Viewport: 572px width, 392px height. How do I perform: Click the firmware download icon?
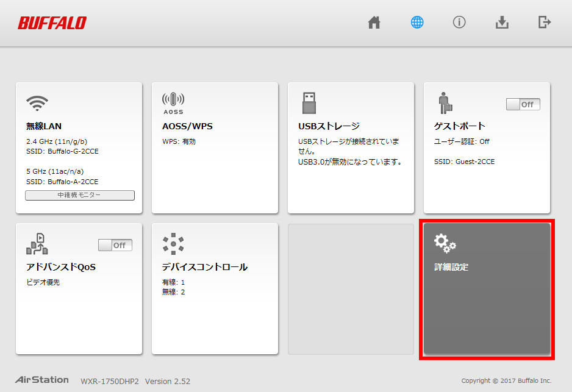tap(502, 22)
